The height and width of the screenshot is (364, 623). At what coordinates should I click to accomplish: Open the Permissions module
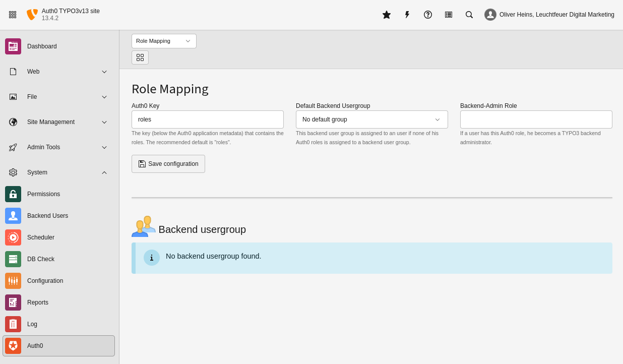(x=58, y=194)
